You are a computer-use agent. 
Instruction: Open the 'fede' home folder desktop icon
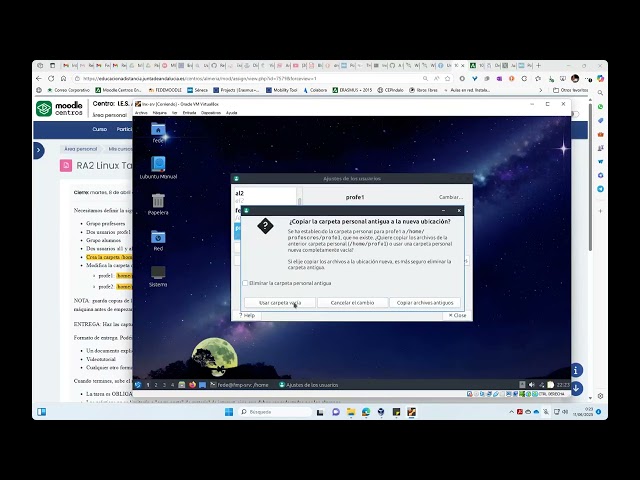coord(158,133)
